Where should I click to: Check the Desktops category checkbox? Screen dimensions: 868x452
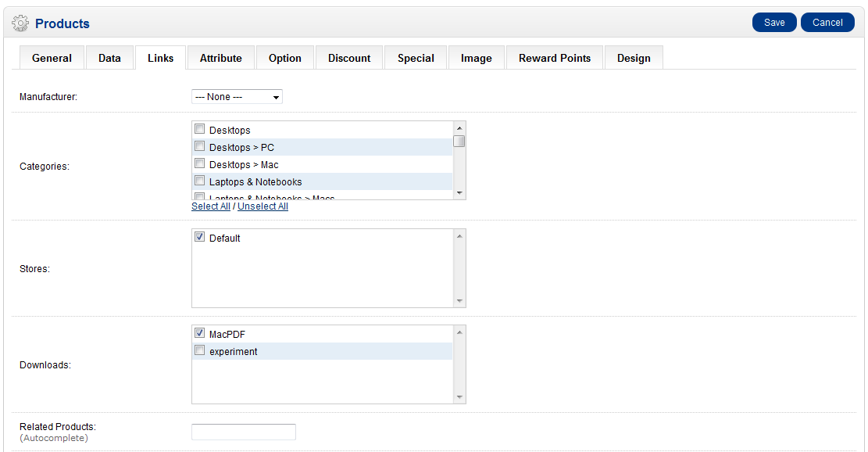click(200, 129)
